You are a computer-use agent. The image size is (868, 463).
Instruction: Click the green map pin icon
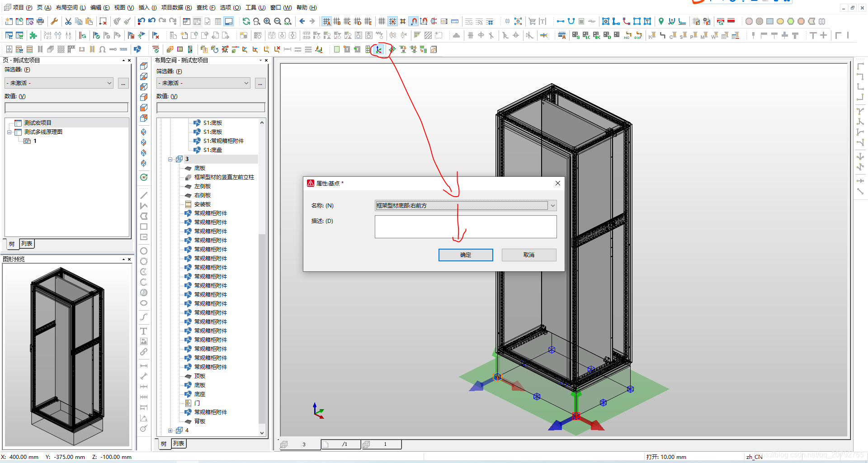[x=661, y=21]
